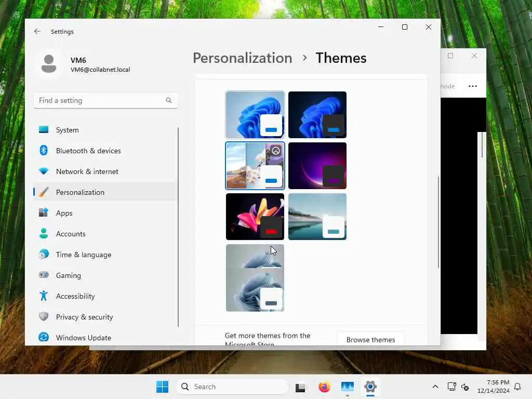Open the waveform app icon on taskbar
This screenshot has width=532, height=399.
pos(348,387)
